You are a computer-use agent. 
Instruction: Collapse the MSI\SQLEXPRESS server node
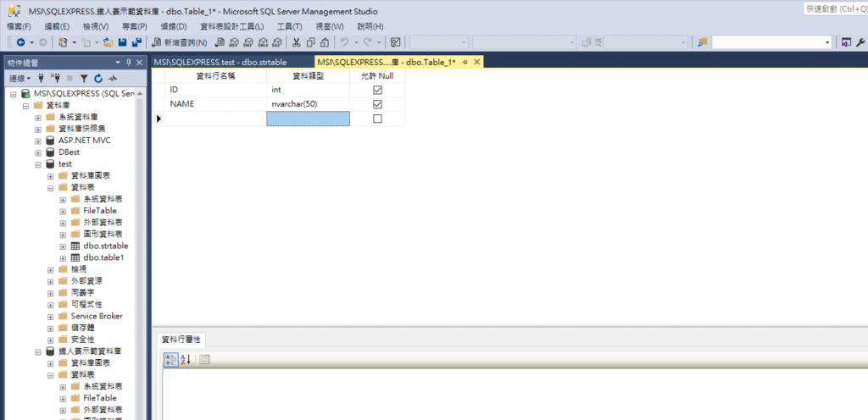(x=14, y=94)
